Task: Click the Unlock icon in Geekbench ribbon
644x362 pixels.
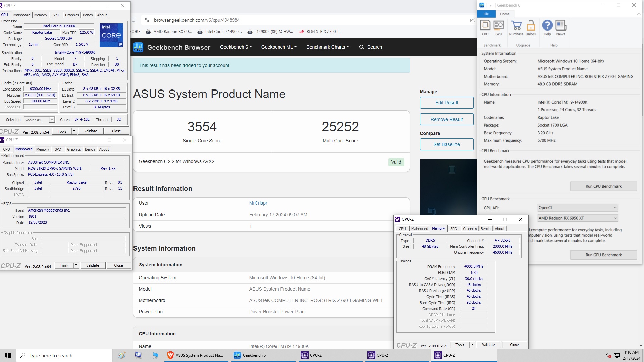Action: pos(531,28)
